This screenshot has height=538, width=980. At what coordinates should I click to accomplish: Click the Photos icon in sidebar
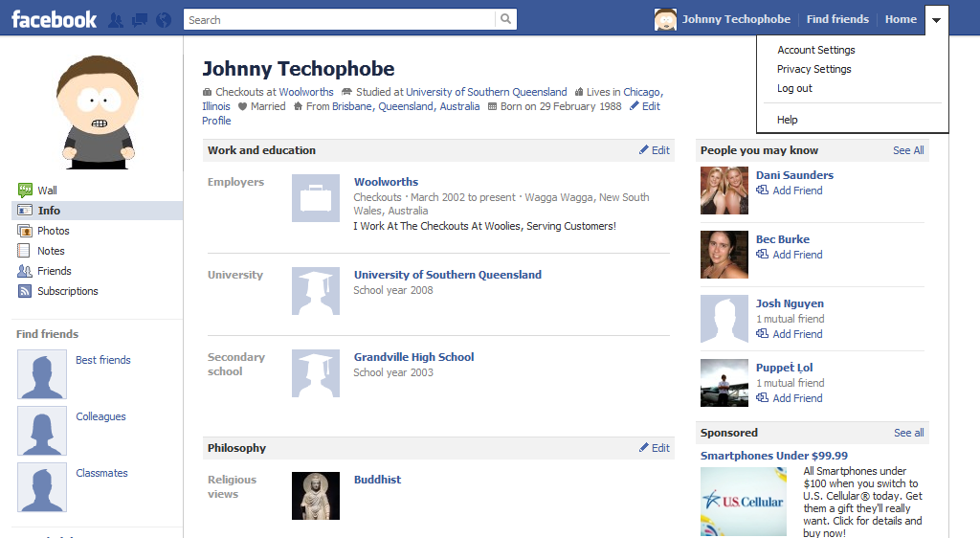tap(25, 231)
